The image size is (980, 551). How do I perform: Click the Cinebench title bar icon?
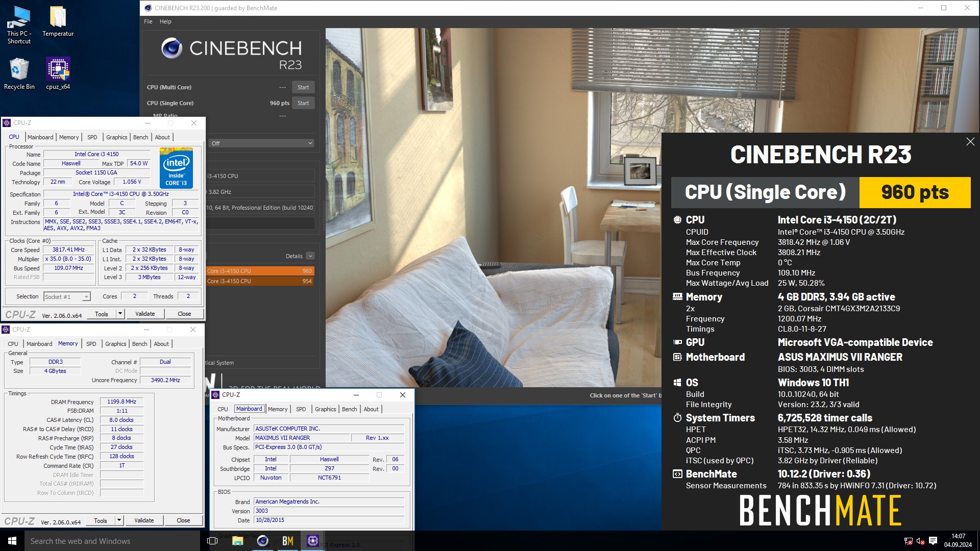point(148,8)
